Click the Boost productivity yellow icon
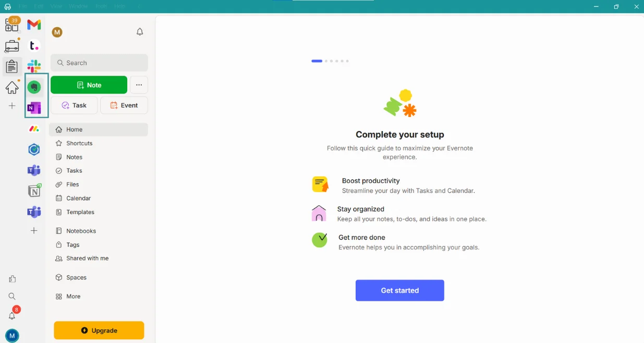644x343 pixels. pyautogui.click(x=320, y=184)
